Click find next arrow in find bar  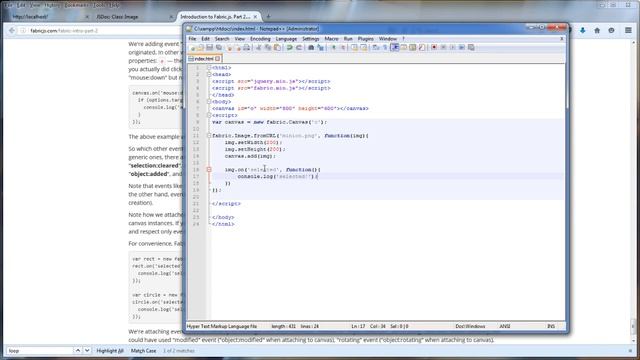pos(87,351)
